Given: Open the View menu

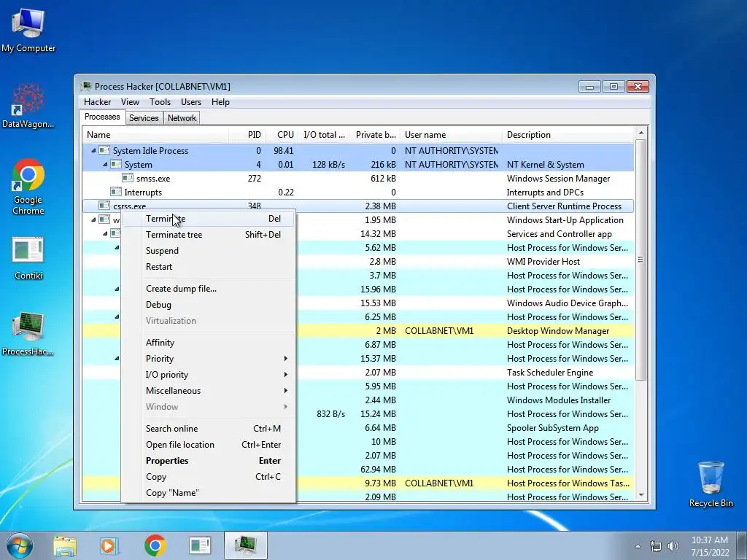Looking at the screenshot, I should point(130,102).
